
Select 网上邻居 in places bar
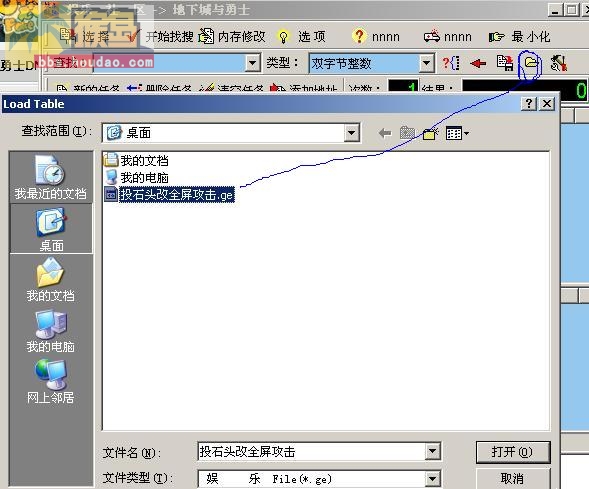pos(50,382)
